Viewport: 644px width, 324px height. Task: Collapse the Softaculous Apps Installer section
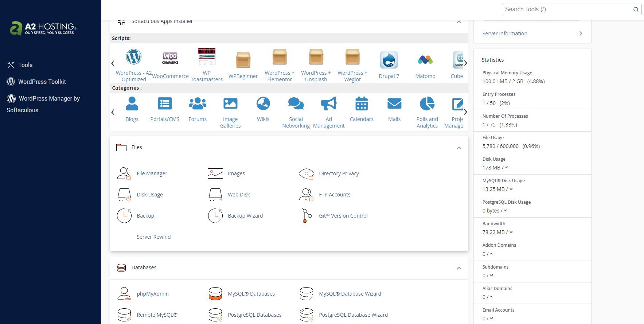[459, 22]
